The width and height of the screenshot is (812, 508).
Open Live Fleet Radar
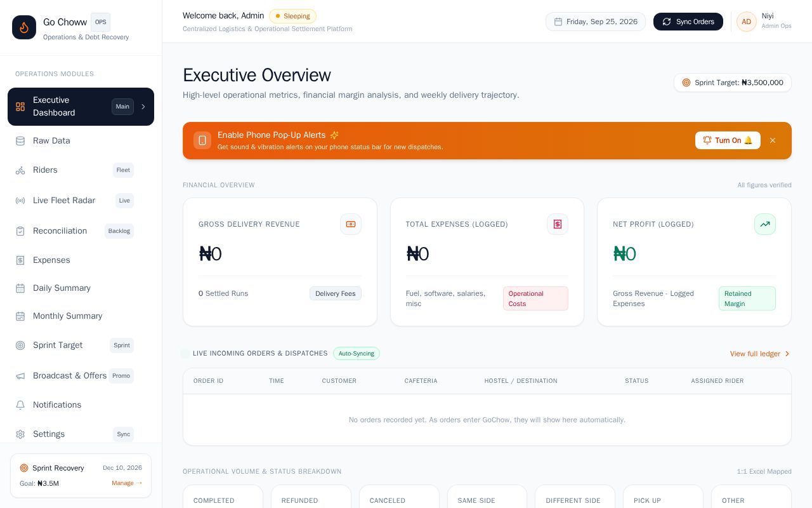pos(81,201)
